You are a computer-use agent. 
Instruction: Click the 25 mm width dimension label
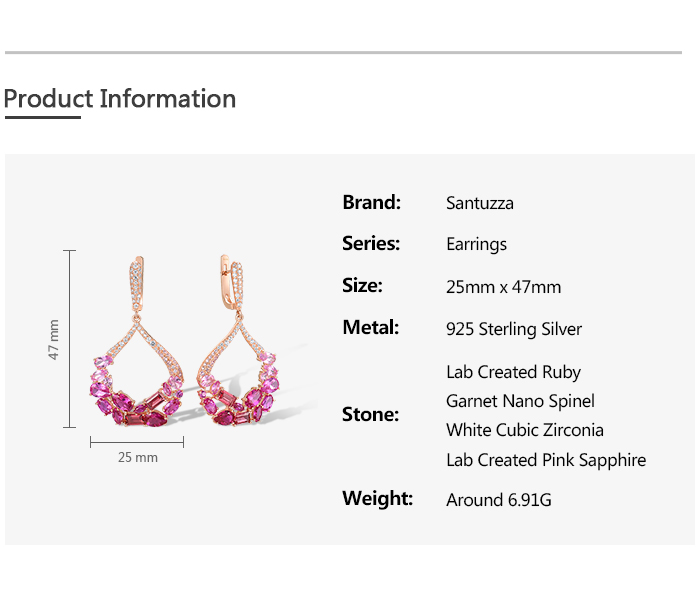pyautogui.click(x=138, y=457)
